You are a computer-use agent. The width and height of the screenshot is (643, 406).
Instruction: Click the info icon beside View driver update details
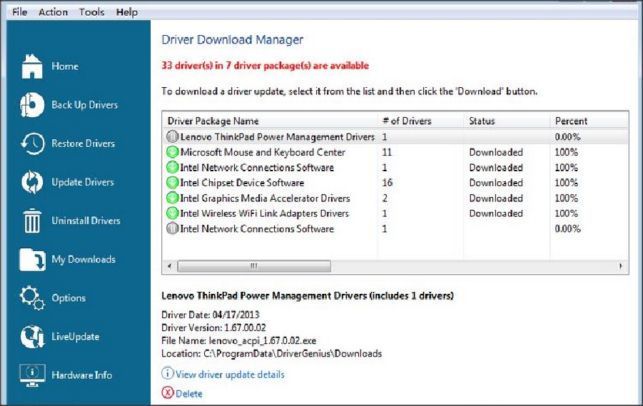coord(167,373)
